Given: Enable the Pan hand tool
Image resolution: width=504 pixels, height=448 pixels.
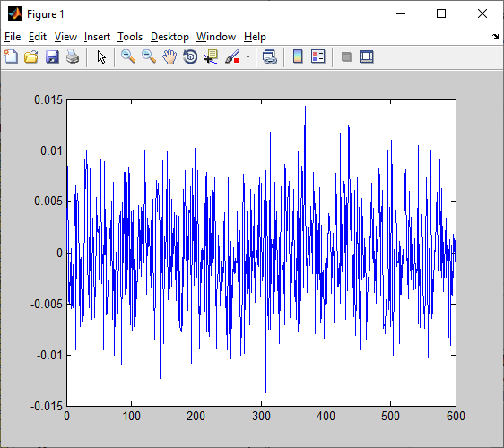Looking at the screenshot, I should 169,56.
